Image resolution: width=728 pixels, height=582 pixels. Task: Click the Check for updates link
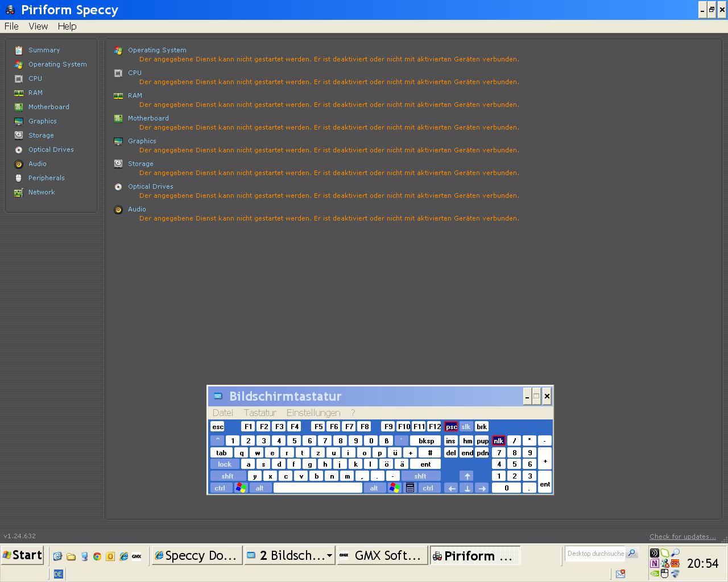682,537
